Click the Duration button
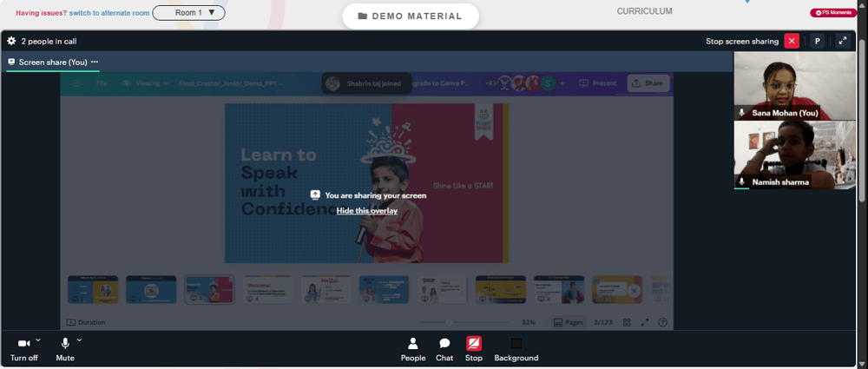This screenshot has height=369, width=868. click(x=86, y=322)
